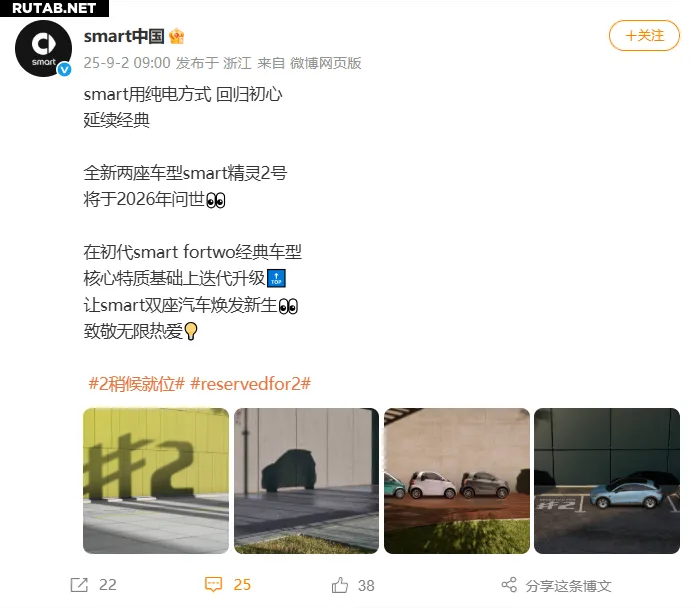Open the yellow wall #2 shadow photo

[156, 481]
